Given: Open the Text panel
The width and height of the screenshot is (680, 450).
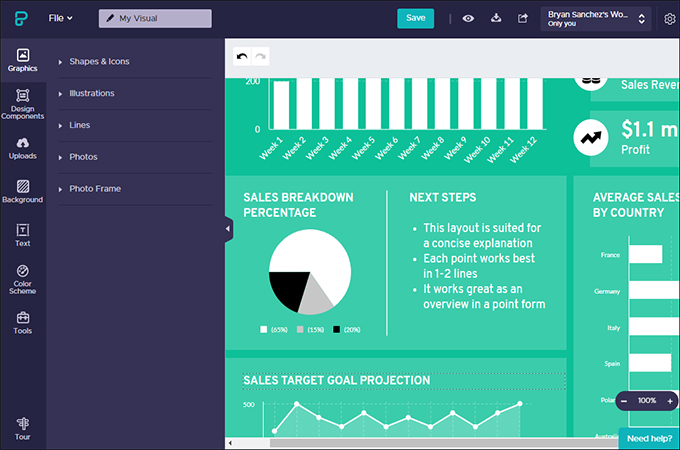Looking at the screenshot, I should click(x=23, y=235).
